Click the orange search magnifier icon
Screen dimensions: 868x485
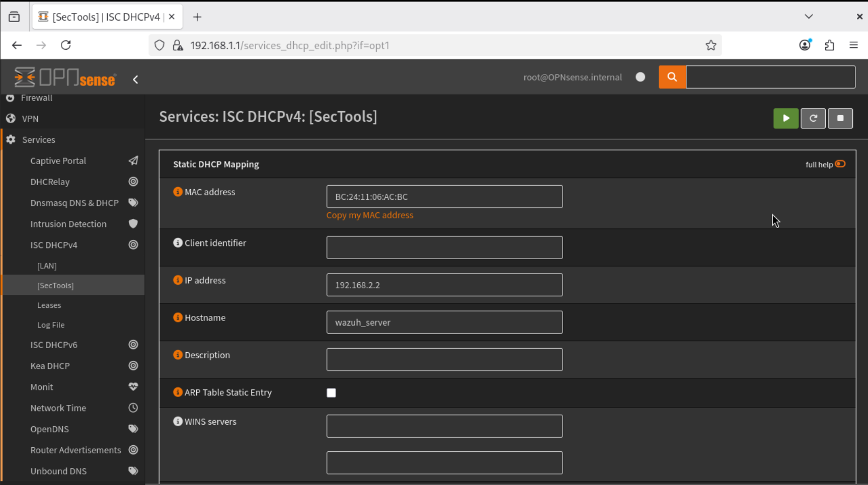pyautogui.click(x=672, y=77)
